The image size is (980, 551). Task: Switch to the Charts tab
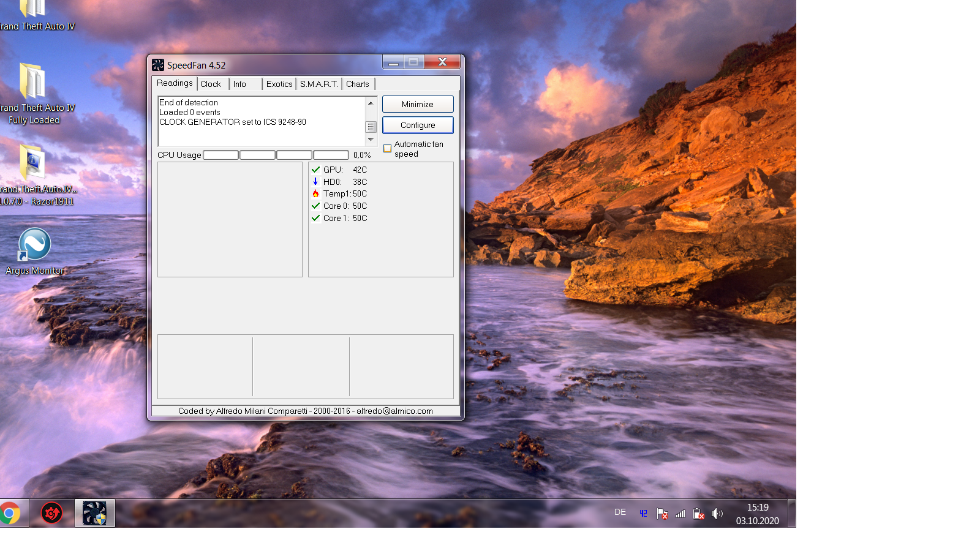(x=357, y=84)
